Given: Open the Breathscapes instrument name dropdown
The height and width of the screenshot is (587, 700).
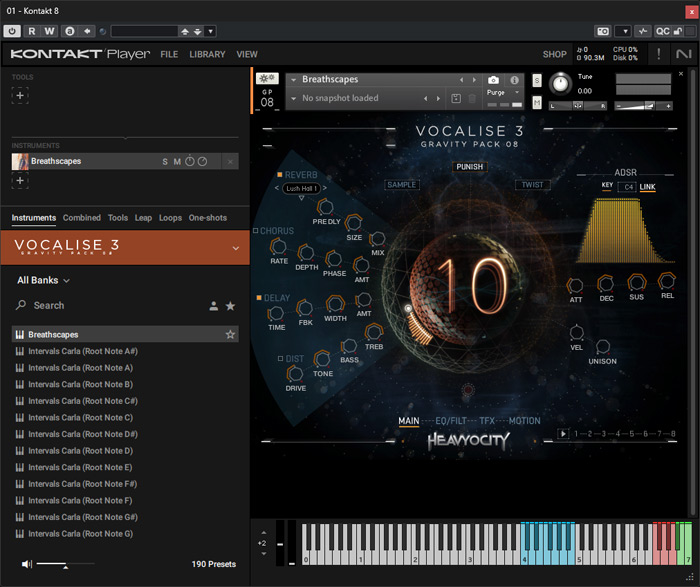Looking at the screenshot, I should [292, 80].
